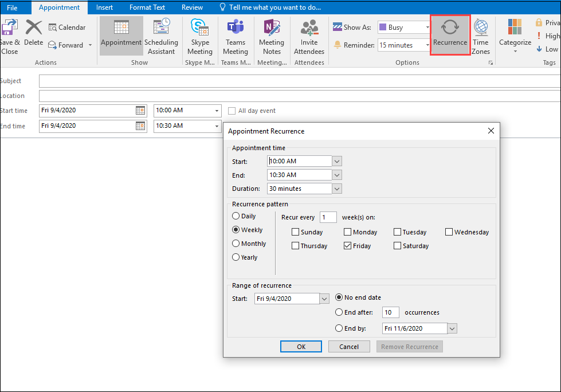Image resolution: width=561 pixels, height=392 pixels.
Task: Switch to the Format Text tab
Action: [147, 7]
